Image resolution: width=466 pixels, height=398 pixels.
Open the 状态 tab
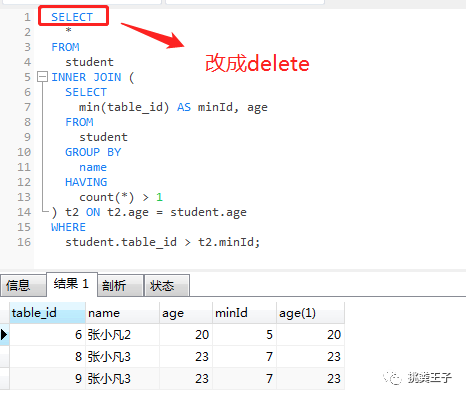(x=167, y=285)
